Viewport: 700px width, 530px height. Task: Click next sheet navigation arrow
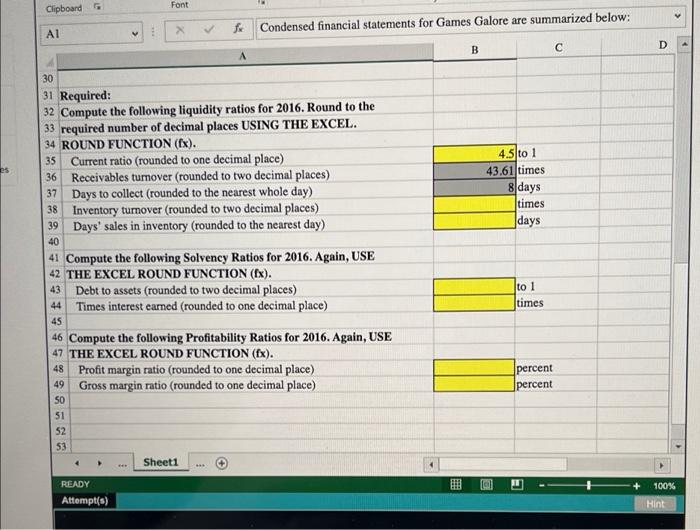pyautogui.click(x=99, y=463)
